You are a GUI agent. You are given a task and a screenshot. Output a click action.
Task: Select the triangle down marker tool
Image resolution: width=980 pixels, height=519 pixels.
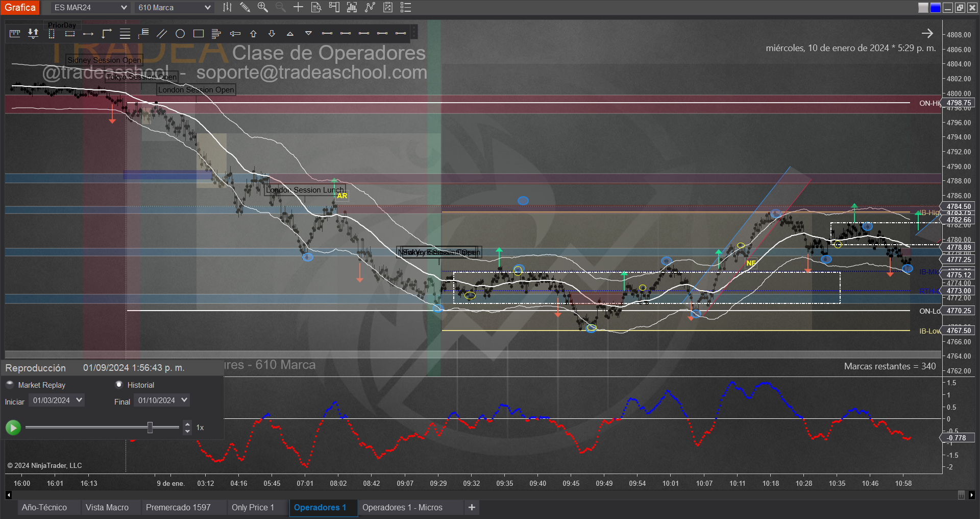click(309, 34)
